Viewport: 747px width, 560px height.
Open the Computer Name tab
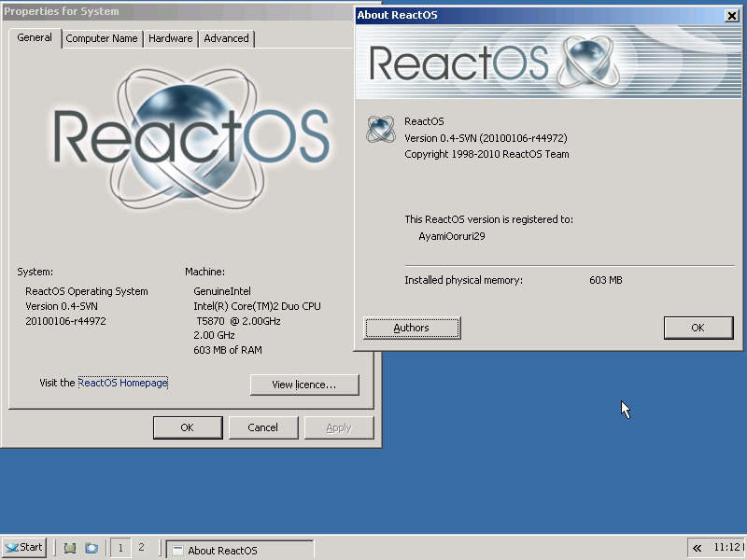tap(102, 38)
